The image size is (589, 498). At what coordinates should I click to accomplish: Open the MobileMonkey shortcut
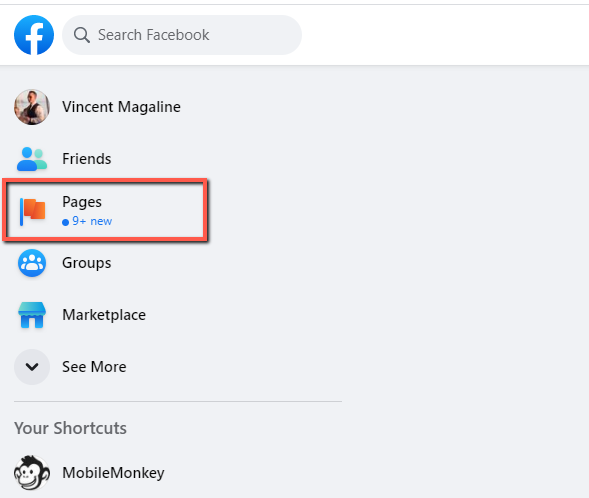coord(113,472)
